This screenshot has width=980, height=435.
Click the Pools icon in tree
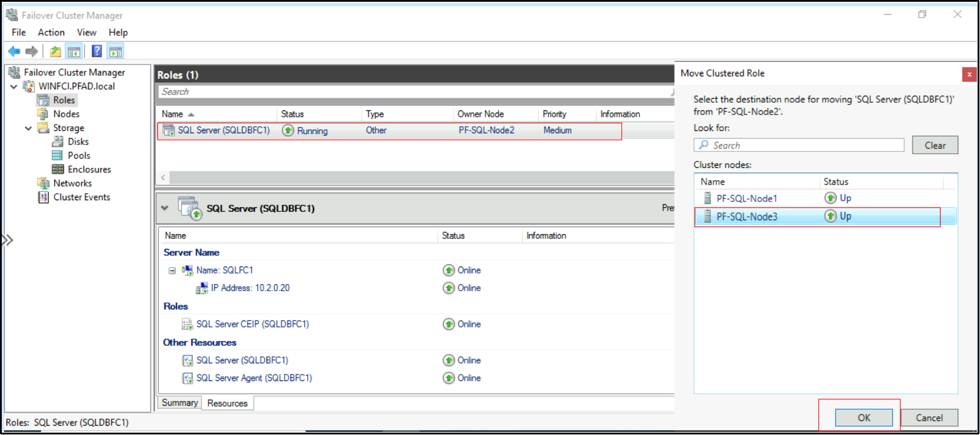58,156
